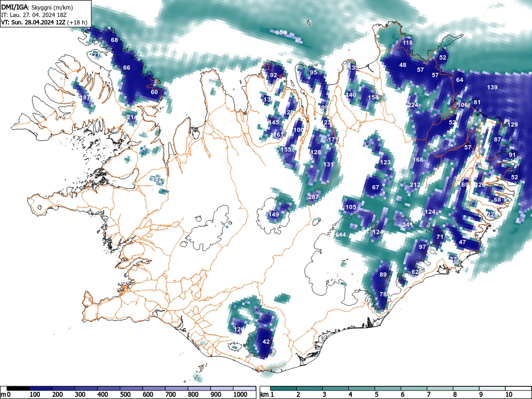Click the '140' visibility value
Screen dimensions: 532x399
351,95
